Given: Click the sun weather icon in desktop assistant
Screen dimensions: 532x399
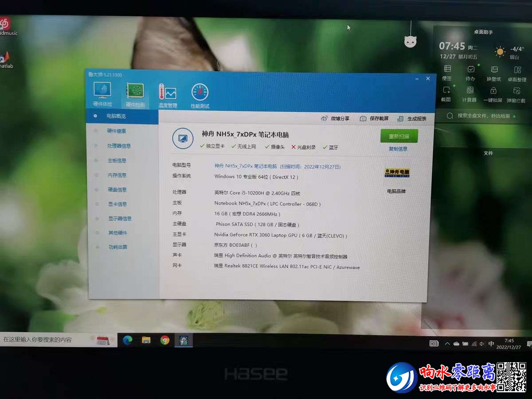Looking at the screenshot, I should tap(500, 52).
